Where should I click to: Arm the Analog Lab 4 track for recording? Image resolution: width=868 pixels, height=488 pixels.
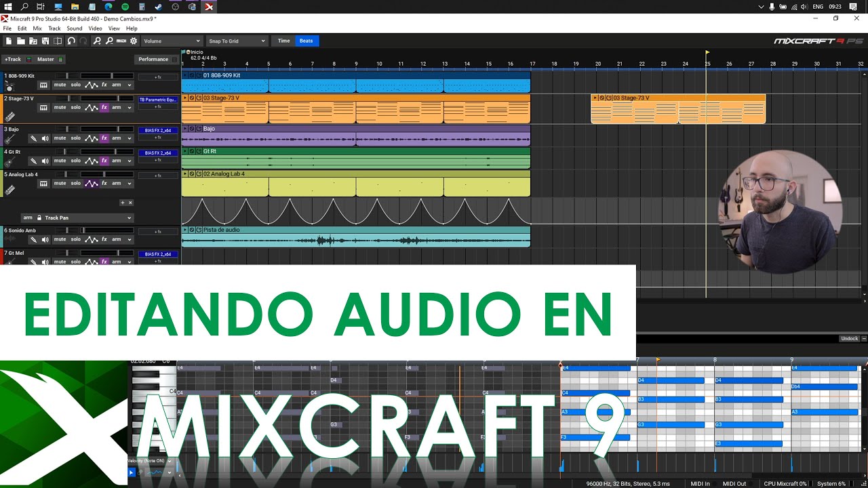116,184
